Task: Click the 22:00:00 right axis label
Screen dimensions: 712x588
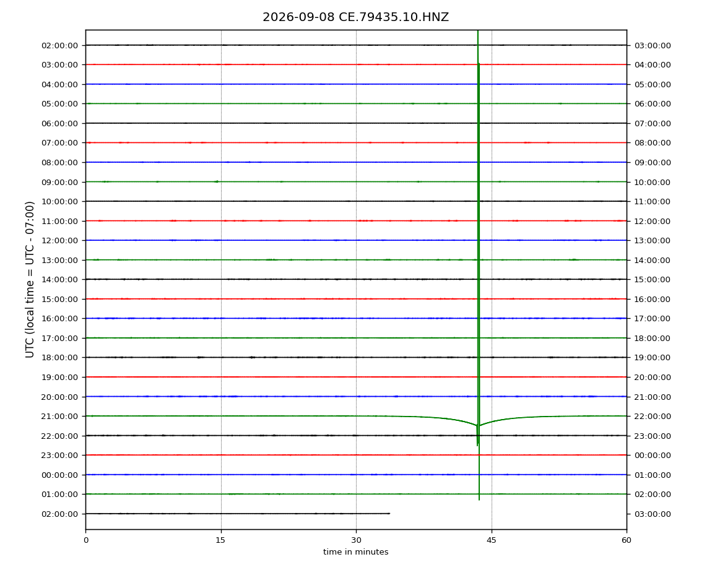Action: point(653,417)
